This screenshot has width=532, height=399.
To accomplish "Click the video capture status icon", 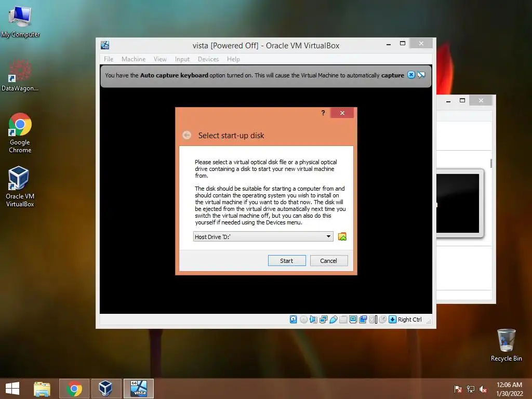I will point(363,320).
